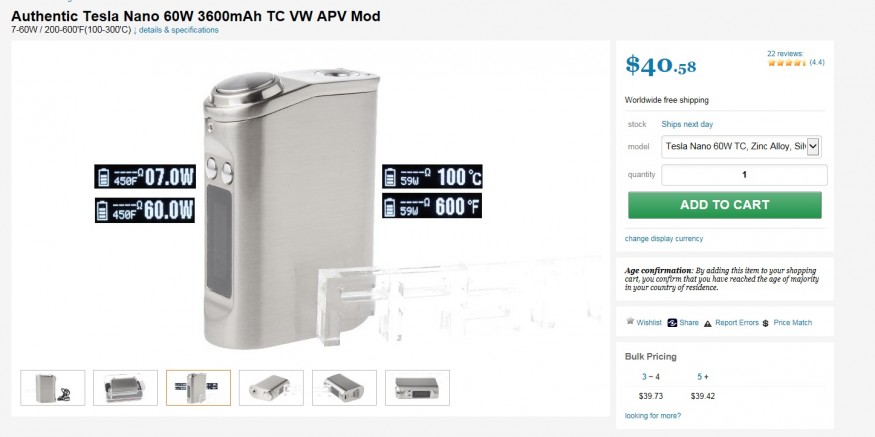Select third thumbnail with display screens
The image size is (875, 437).
tap(198, 388)
